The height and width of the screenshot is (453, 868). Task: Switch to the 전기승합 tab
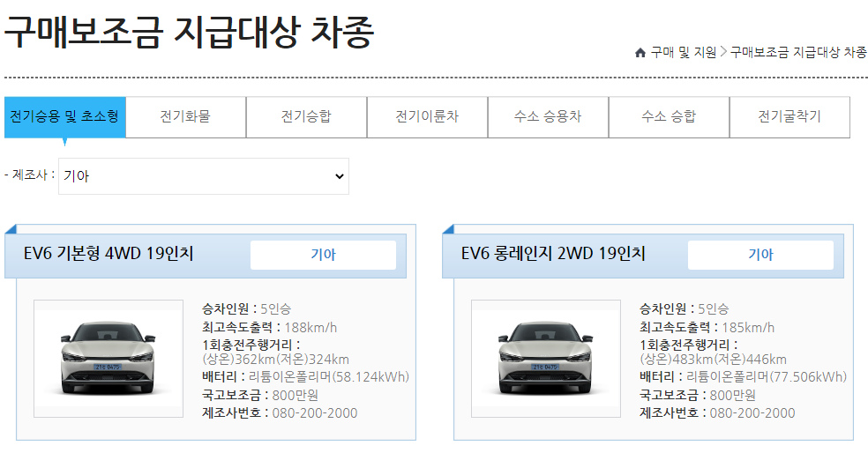pos(306,116)
